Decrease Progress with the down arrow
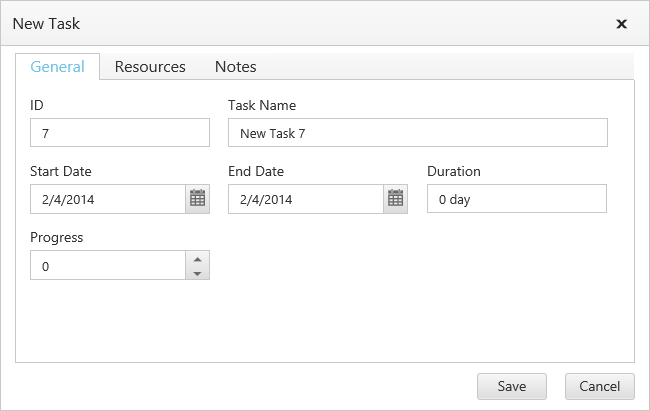 197,272
